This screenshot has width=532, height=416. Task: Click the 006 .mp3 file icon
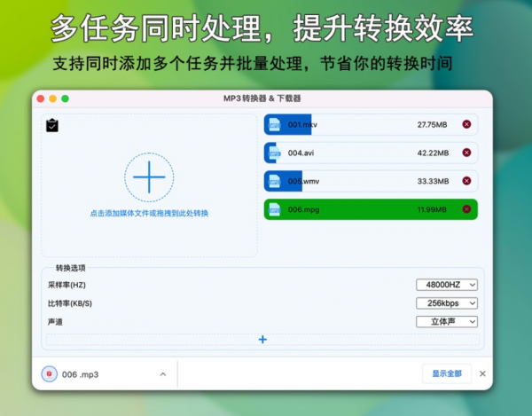(x=49, y=374)
